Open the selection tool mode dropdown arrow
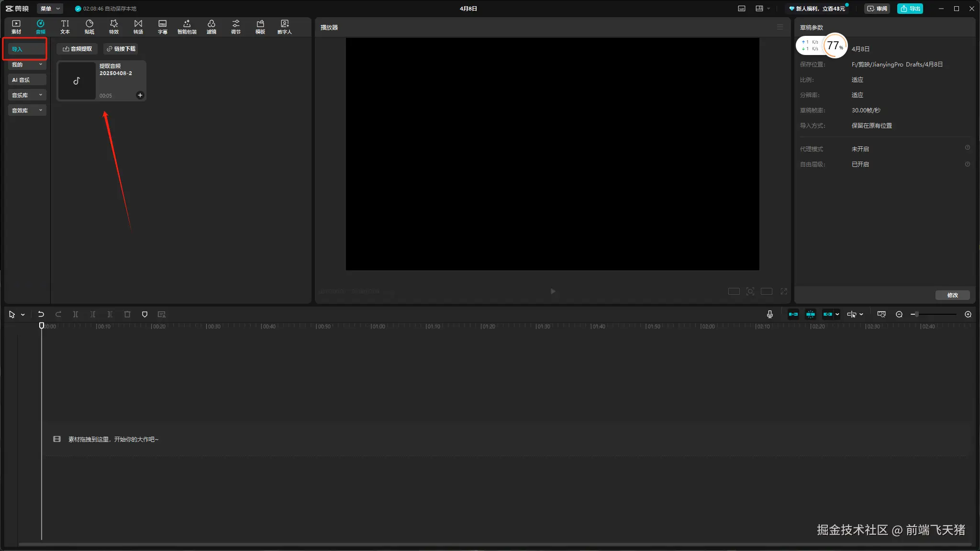This screenshot has width=980, height=551. pos(23,315)
